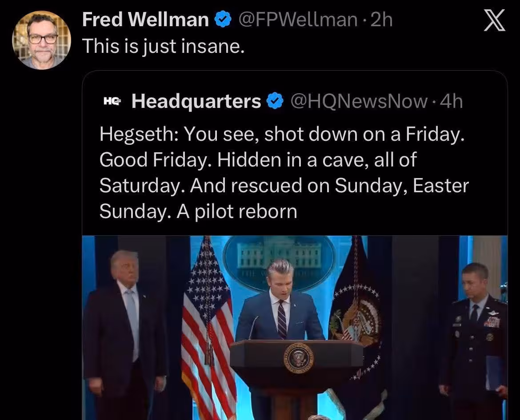This screenshot has height=420, width=520.
Task: Click the 2h post timestamp
Action: pyautogui.click(x=381, y=20)
